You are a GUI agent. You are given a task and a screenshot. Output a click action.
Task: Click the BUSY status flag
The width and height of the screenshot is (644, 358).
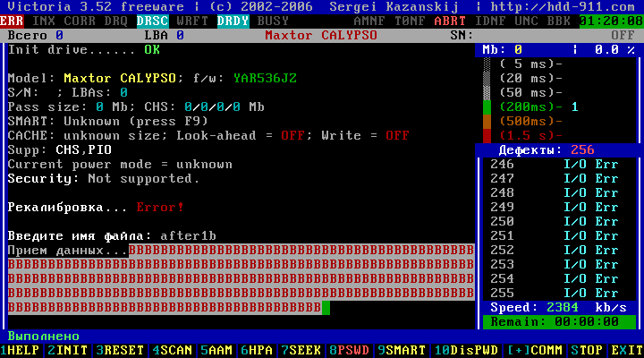coord(273,21)
